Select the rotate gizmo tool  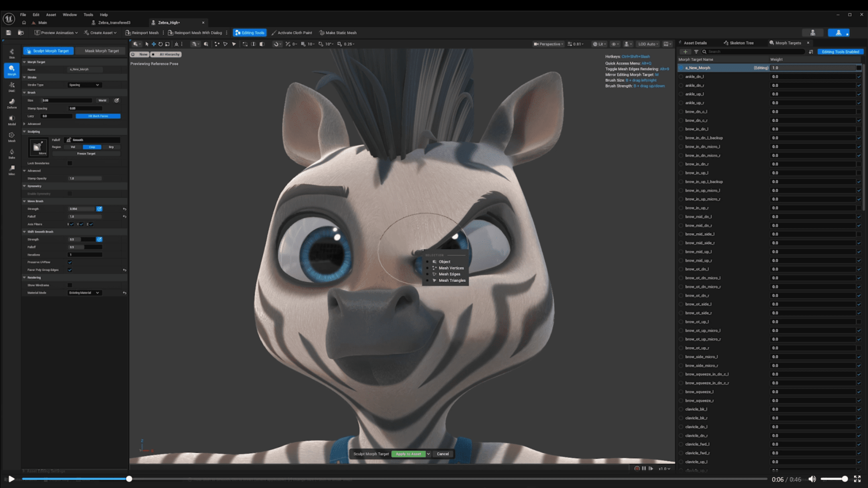(x=160, y=44)
